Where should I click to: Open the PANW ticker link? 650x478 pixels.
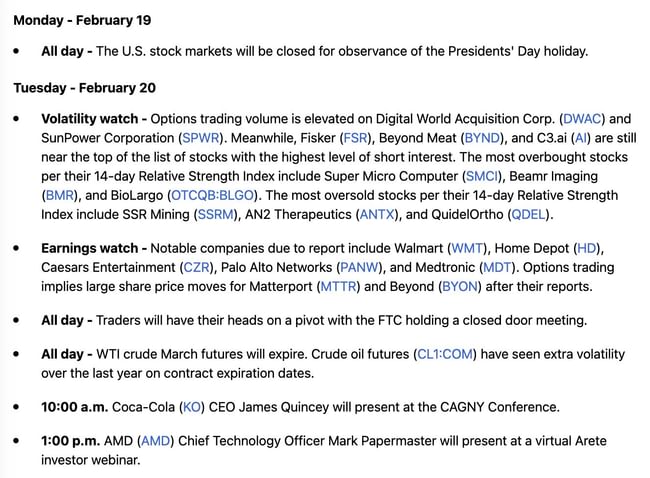[357, 267]
